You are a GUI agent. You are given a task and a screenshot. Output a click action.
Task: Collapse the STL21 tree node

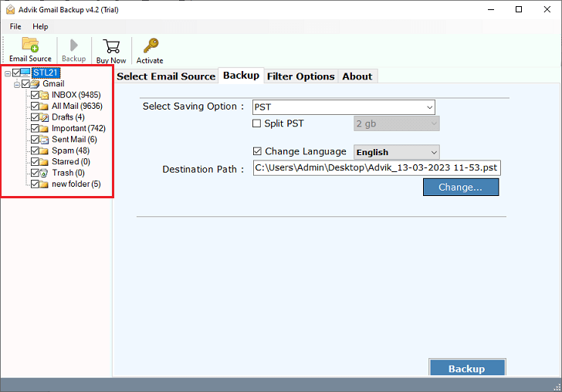8,73
